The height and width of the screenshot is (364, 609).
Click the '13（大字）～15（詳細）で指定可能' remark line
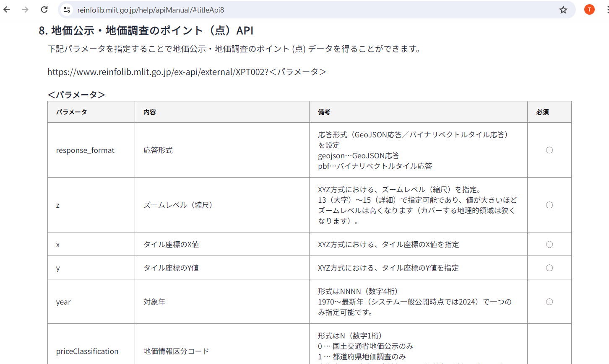(x=418, y=200)
